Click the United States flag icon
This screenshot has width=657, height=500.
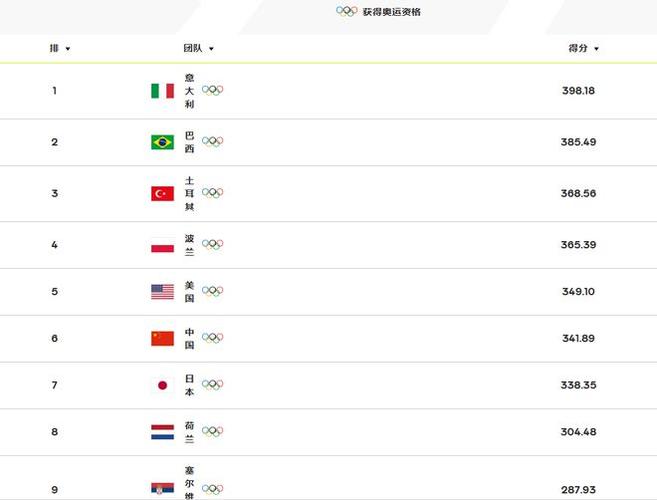coord(163,292)
